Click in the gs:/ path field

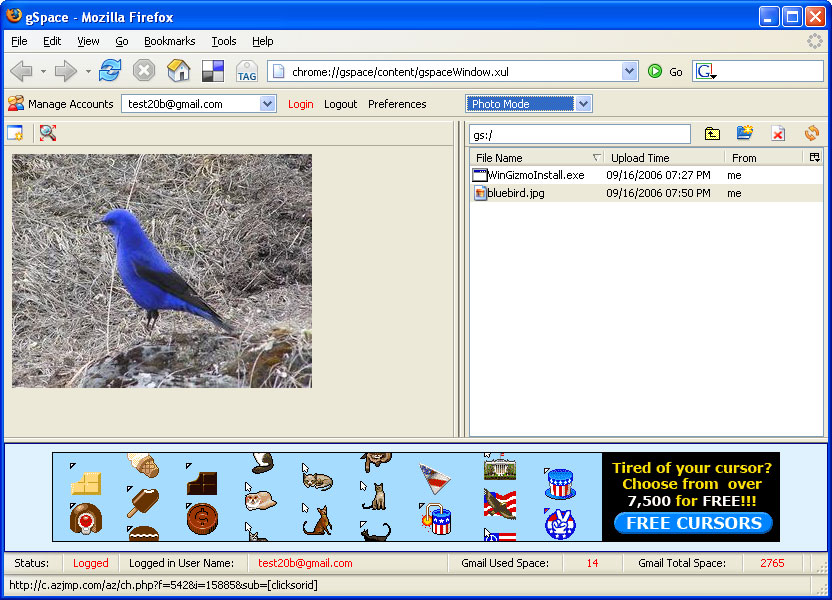pos(579,135)
